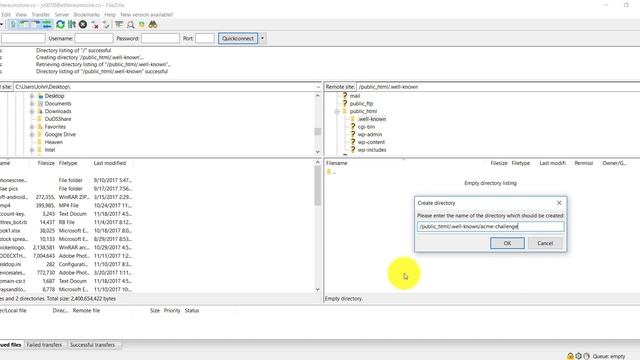This screenshot has width=640, height=360.
Task: Click the Username input field
Action: pos(94,38)
